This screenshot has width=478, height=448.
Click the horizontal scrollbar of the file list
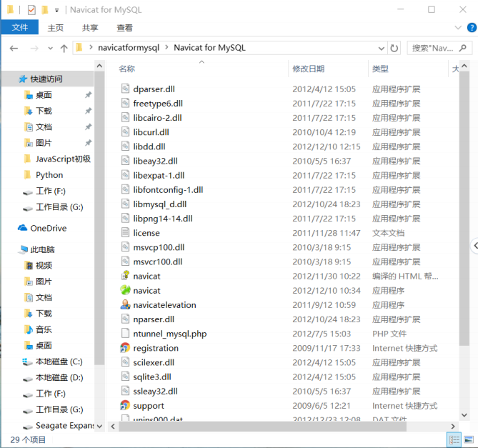pos(262,427)
